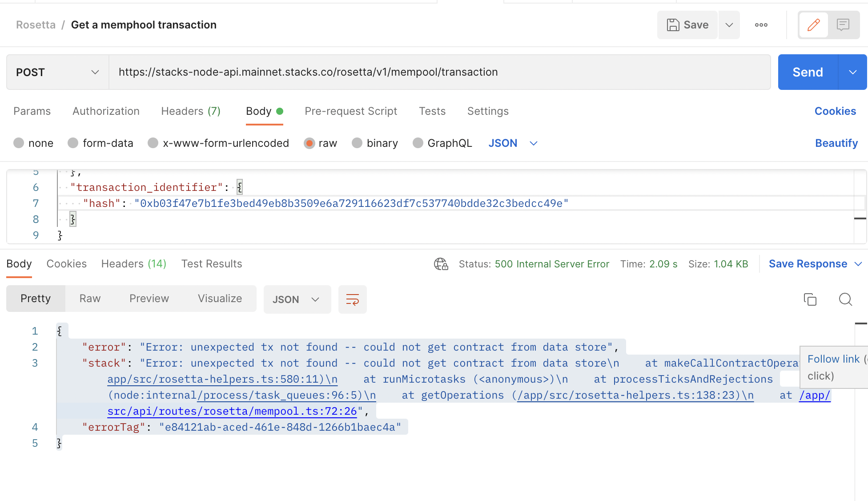This screenshot has height=501, width=868.
Task: Switch to the Pre-request Script tab
Action: (350, 111)
